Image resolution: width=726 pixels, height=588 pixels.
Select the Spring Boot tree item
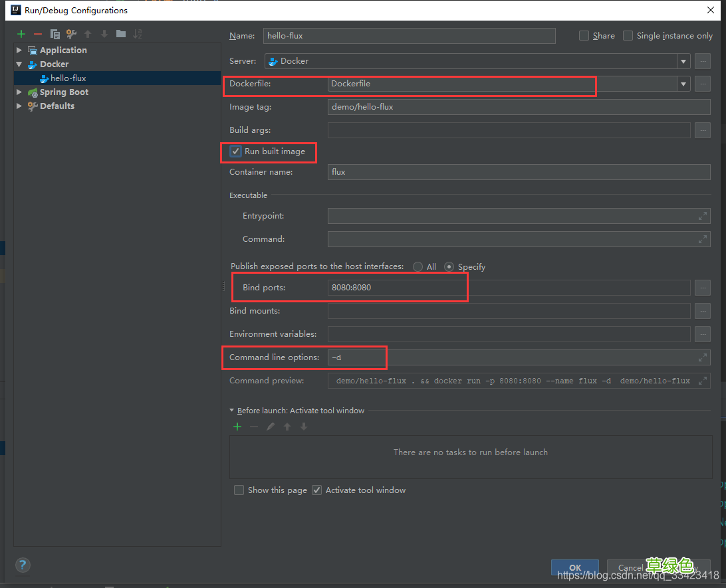coord(64,92)
